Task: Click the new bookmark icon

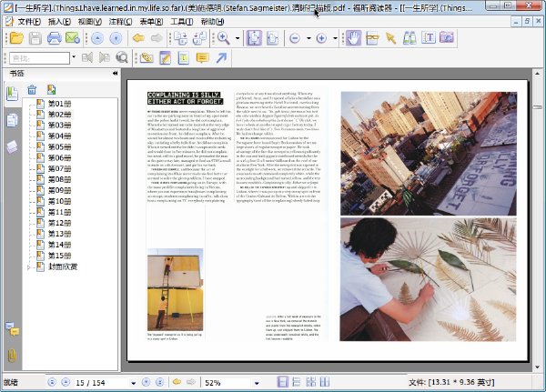Action: (x=52, y=90)
